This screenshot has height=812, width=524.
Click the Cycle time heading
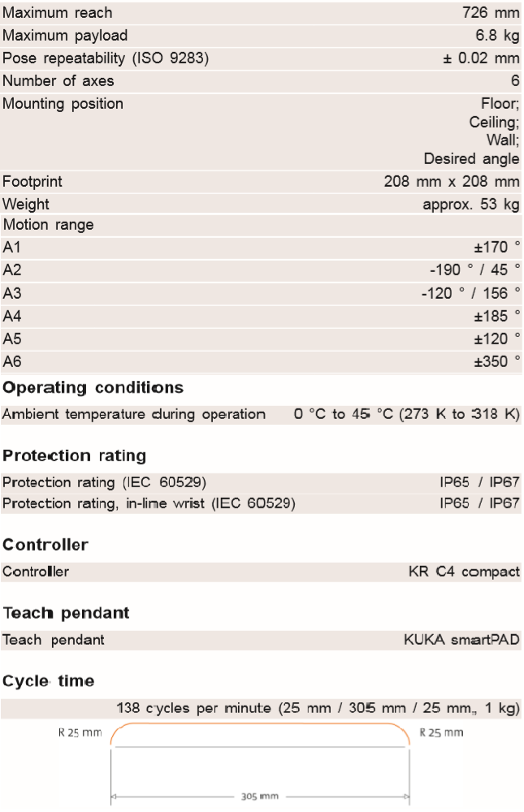coord(49,680)
